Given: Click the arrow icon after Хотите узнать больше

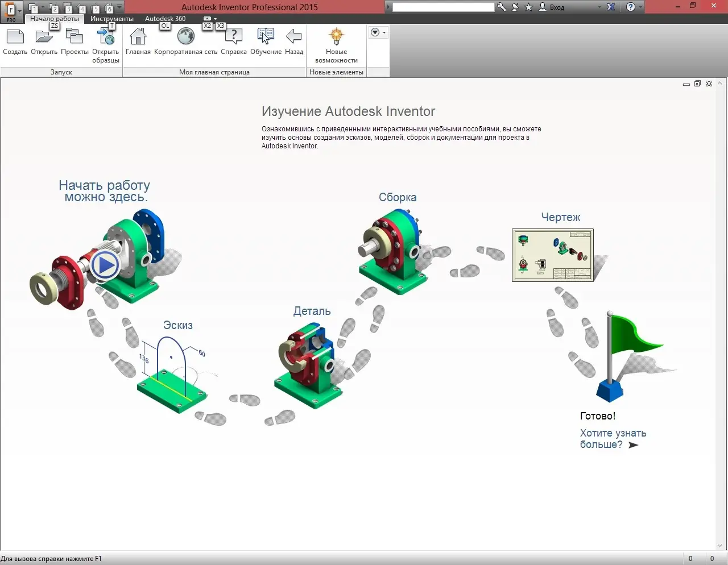Looking at the screenshot, I should click(x=633, y=445).
